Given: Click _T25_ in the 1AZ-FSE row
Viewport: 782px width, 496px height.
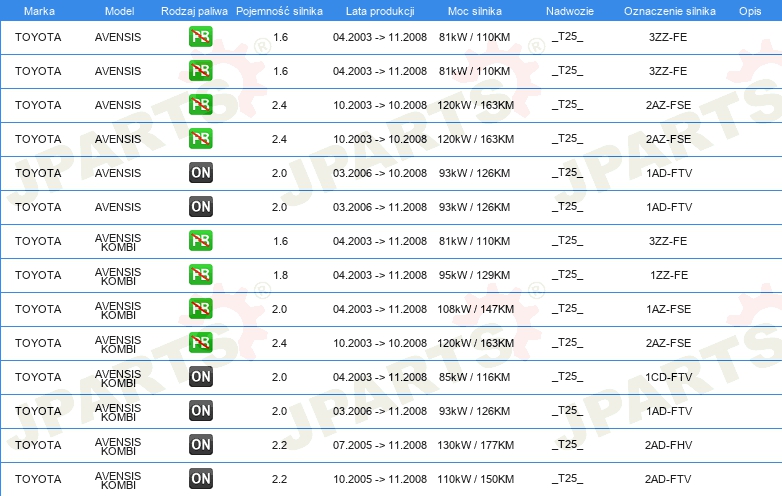Looking at the screenshot, I should (x=568, y=309).
